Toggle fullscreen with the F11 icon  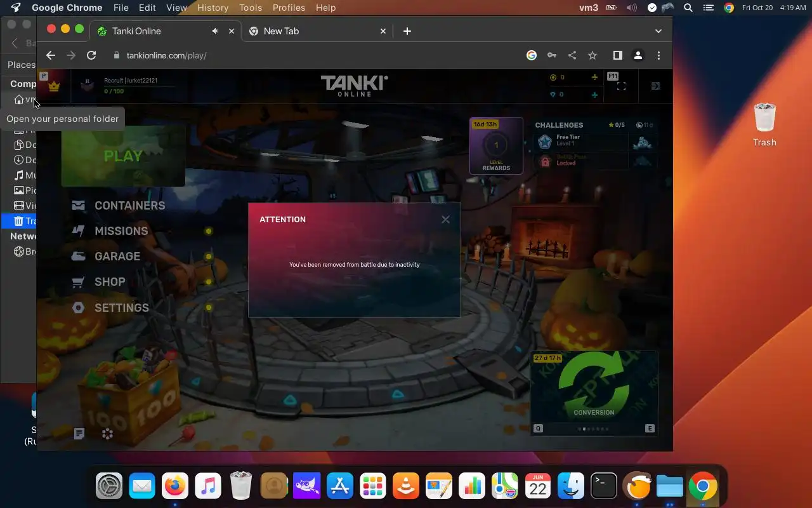coord(621,86)
